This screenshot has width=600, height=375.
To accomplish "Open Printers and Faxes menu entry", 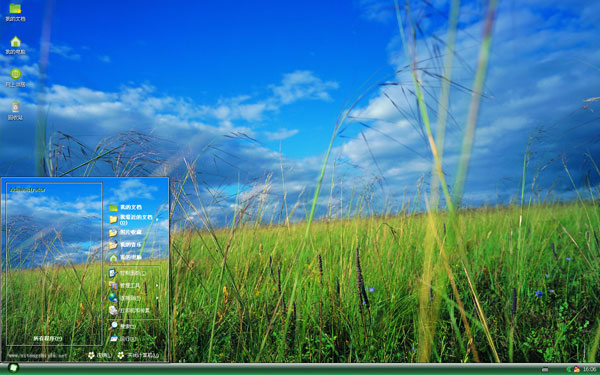I will (134, 310).
